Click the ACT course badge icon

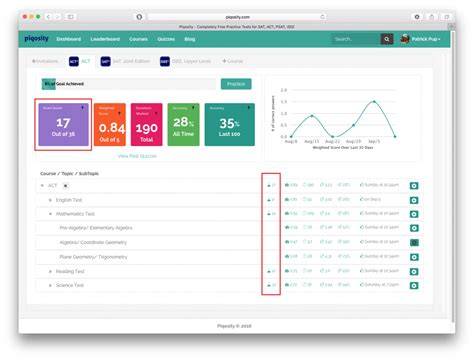pos(74,61)
